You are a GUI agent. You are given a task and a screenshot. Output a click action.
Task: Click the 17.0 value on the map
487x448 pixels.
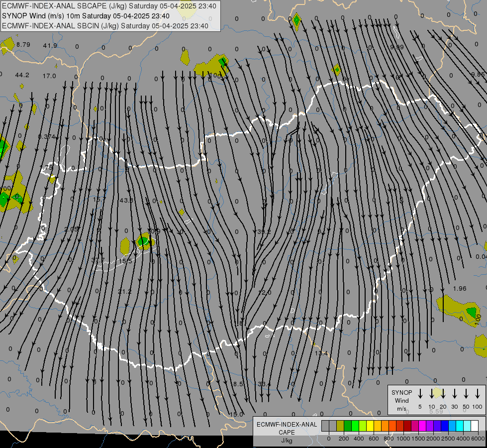click(49, 76)
